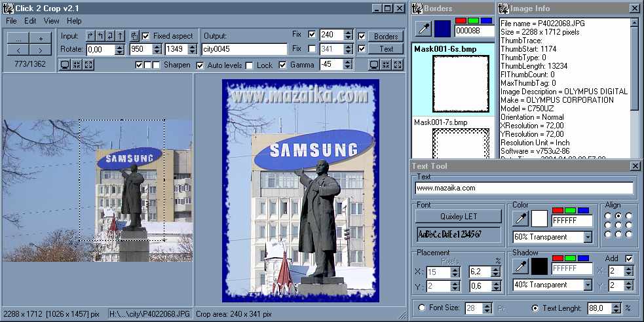Click the output expand-to-full arrows icon
Viewport: 644px width, 322px height.
[x=398, y=64]
